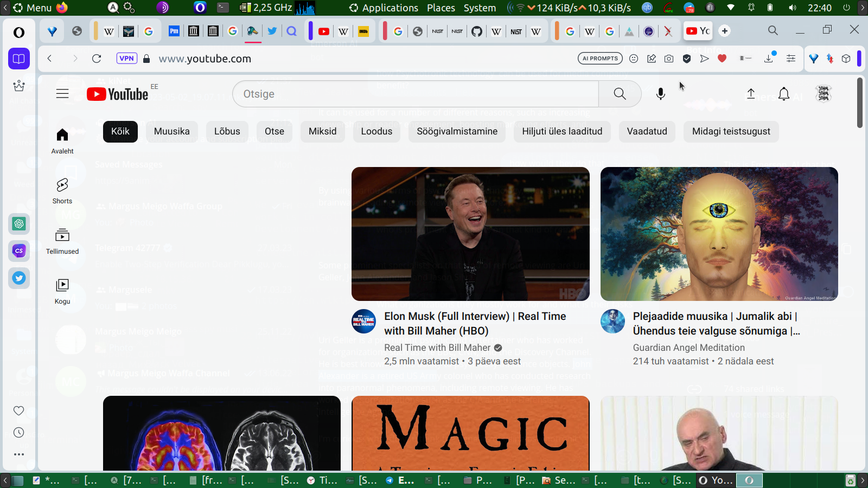Viewport: 868px width, 488px height.
Task: Click the upload video icon
Action: [751, 94]
